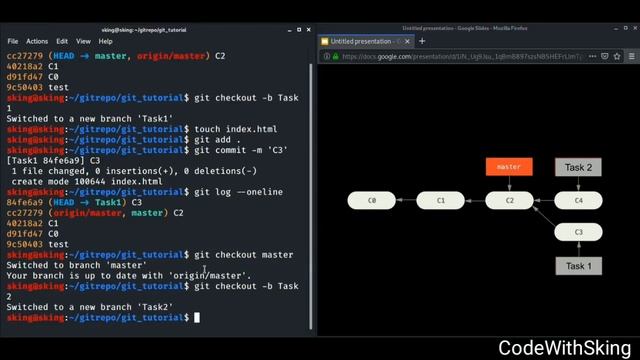Click the "touch index.html" command text
This screenshot has height=360, width=640.
pyautogui.click(x=236, y=129)
